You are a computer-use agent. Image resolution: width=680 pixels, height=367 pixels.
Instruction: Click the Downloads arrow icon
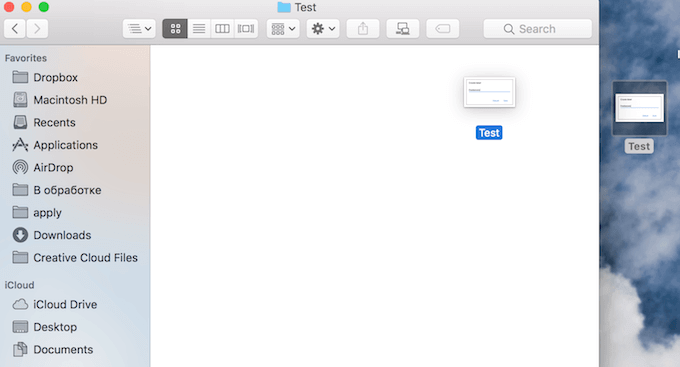pyautogui.click(x=20, y=235)
